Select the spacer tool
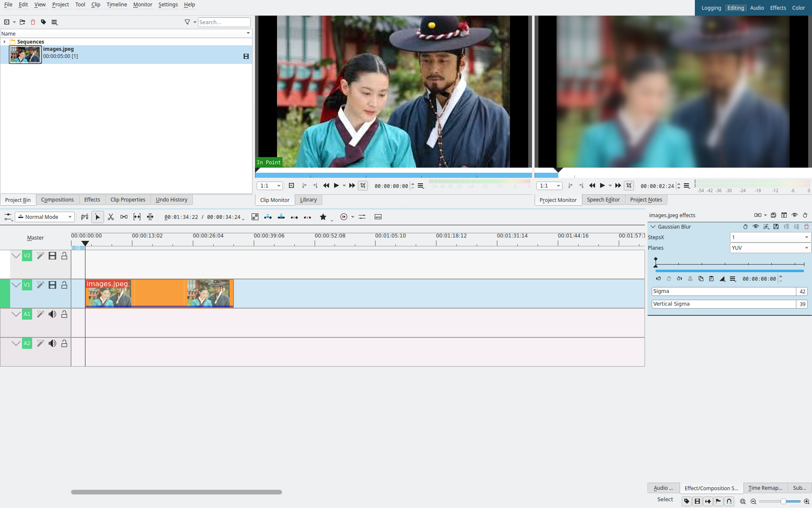The height and width of the screenshot is (508, 812). tap(124, 217)
